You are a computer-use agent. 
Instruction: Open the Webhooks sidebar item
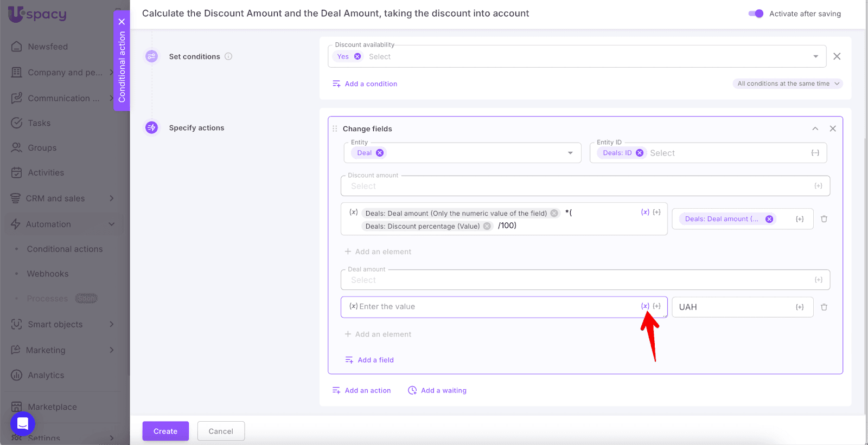tap(48, 274)
